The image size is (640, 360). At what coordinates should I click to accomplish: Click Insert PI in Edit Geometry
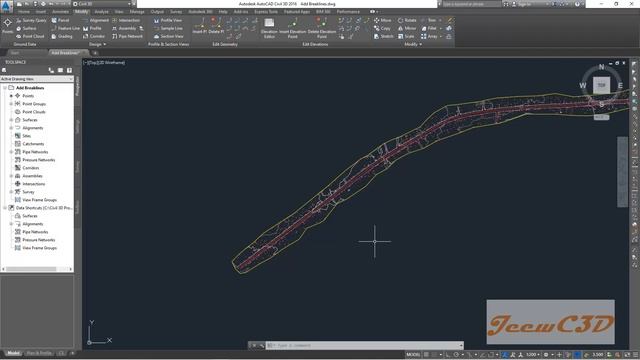pyautogui.click(x=200, y=26)
